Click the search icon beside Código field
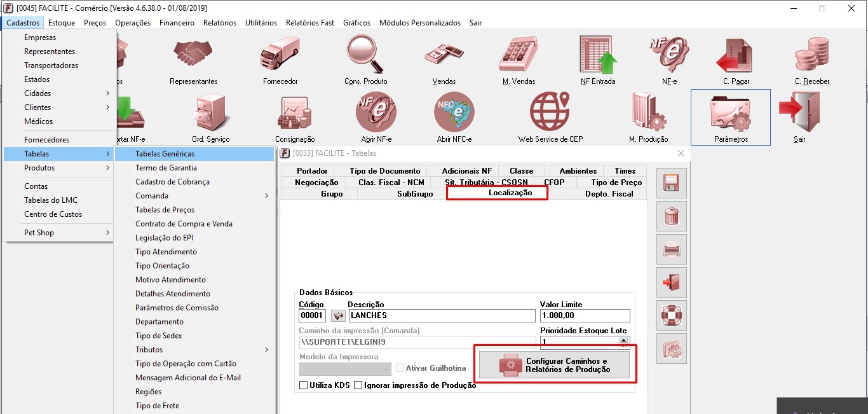The height and width of the screenshot is (414, 868). pyautogui.click(x=338, y=315)
